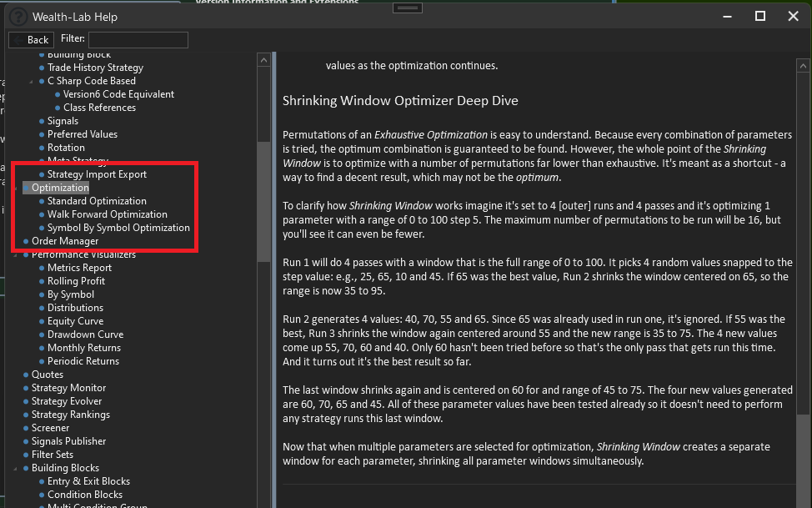Select the Quotes help topic
This screenshot has width=812, height=508.
coord(48,375)
